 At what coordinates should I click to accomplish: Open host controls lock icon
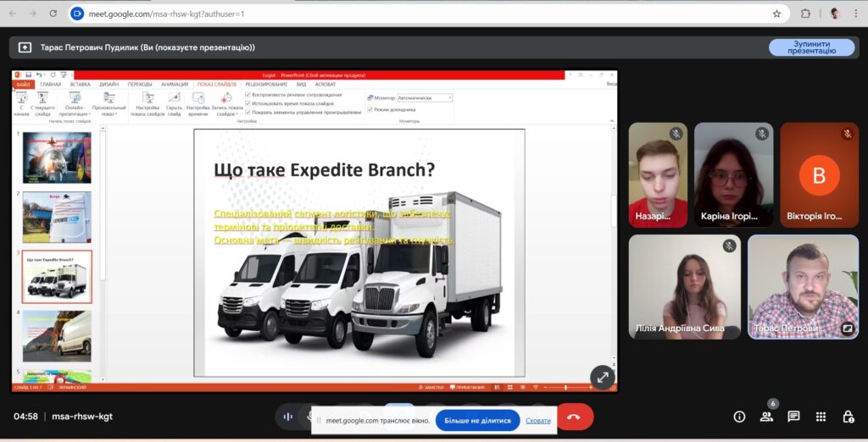[x=848, y=417]
